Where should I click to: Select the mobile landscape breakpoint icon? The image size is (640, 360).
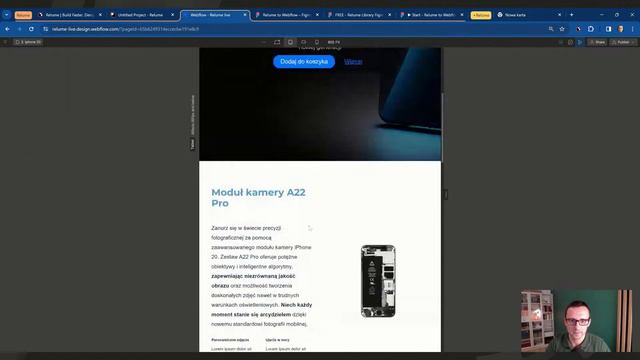click(x=304, y=42)
